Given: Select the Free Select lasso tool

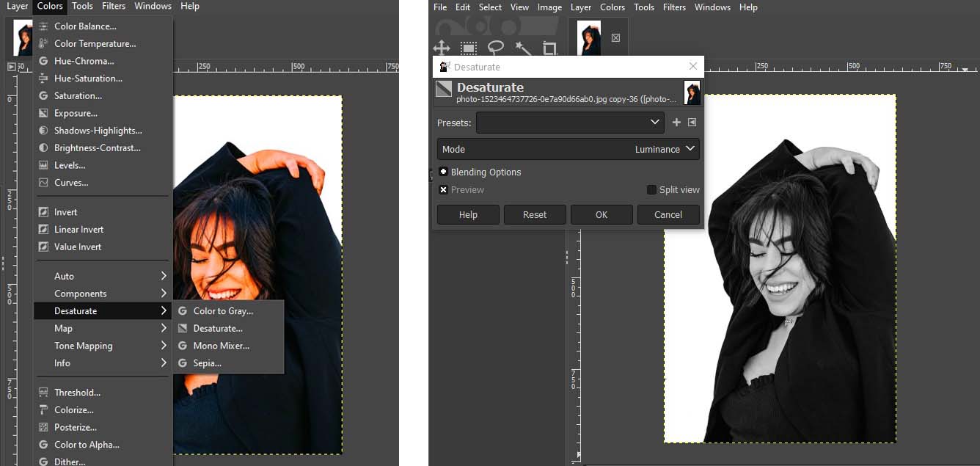Looking at the screenshot, I should pos(496,48).
